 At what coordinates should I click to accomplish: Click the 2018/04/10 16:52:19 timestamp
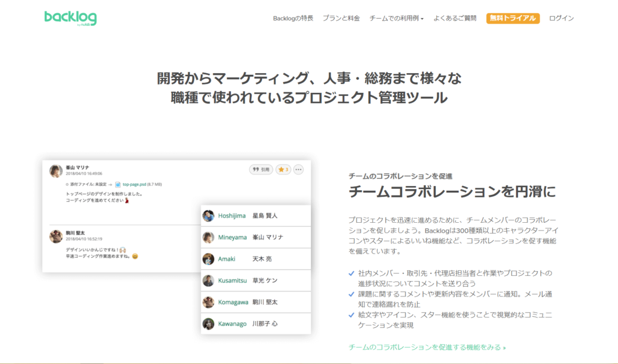point(84,239)
